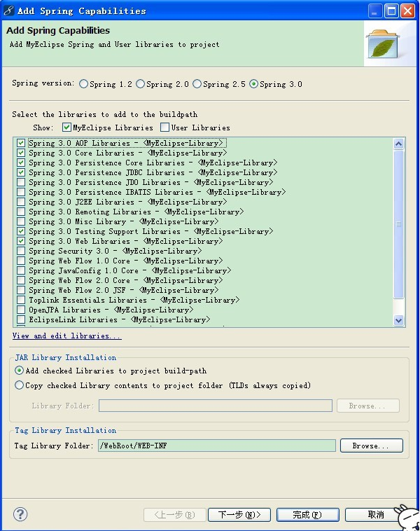The image size is (420, 531).
Task: Click library list scroll up arrow
Action: click(399, 144)
